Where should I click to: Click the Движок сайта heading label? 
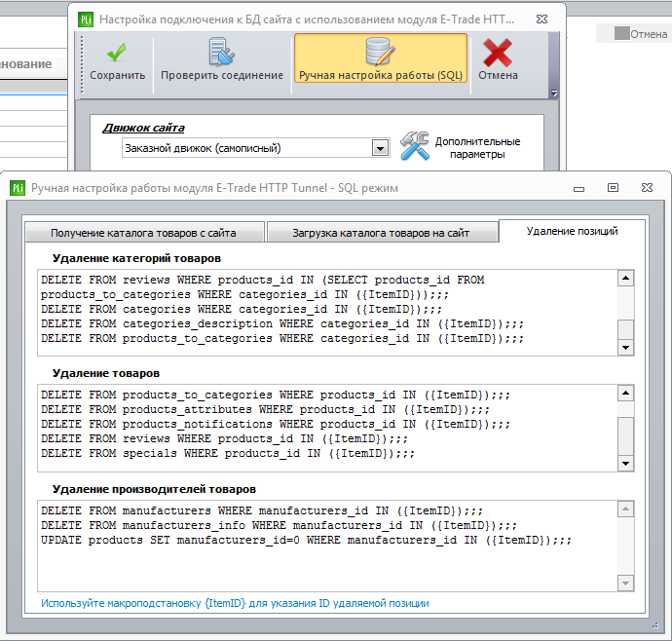(x=143, y=128)
